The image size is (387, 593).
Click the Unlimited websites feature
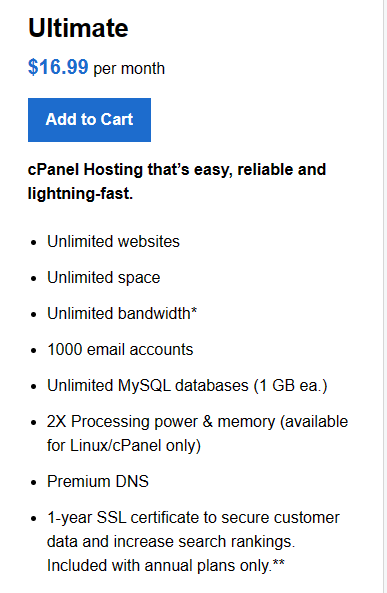pyautogui.click(x=113, y=242)
